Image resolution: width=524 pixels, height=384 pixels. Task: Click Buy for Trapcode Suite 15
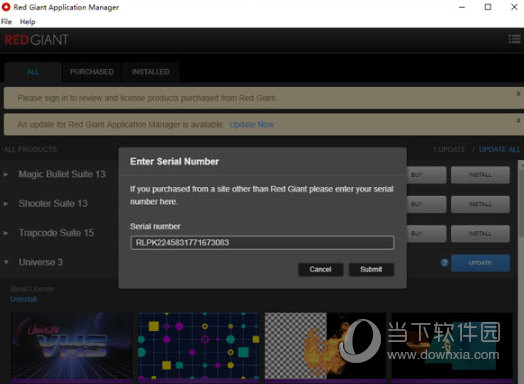427,234
